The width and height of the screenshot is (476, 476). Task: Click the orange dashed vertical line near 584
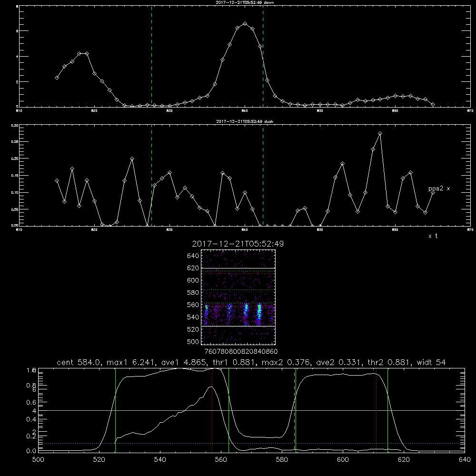click(295, 410)
